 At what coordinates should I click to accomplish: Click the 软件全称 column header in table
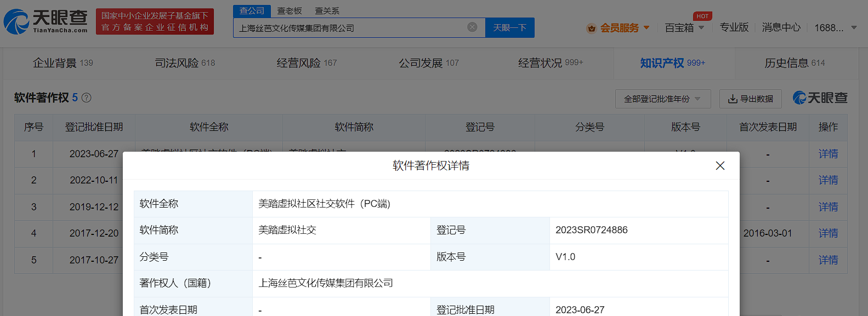click(x=209, y=127)
